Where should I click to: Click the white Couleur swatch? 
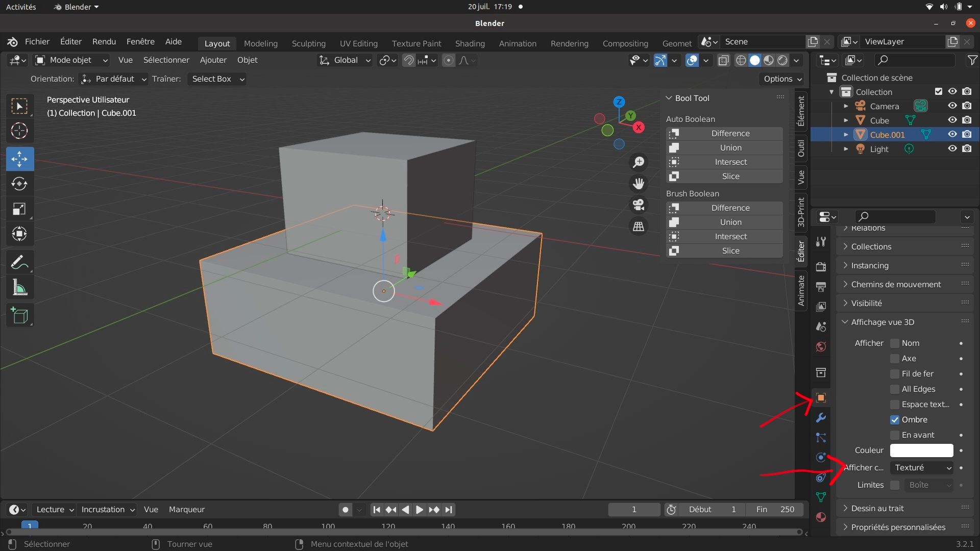921,450
